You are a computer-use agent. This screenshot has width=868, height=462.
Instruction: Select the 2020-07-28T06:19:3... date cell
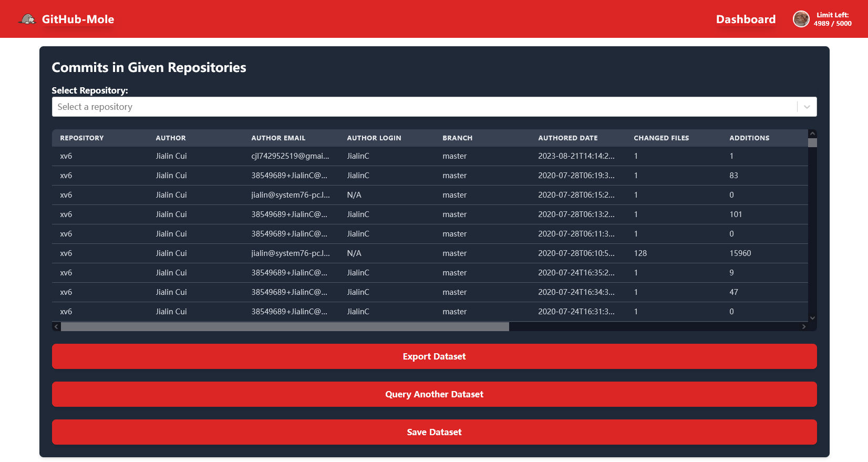click(x=576, y=176)
